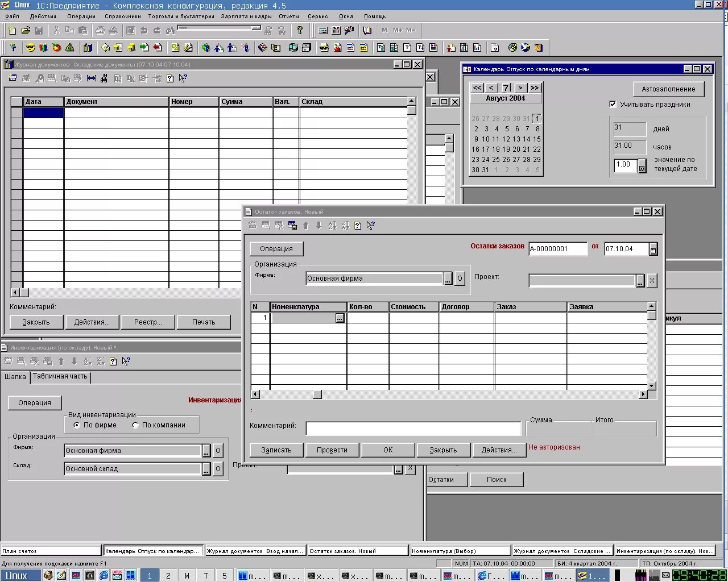Open the Склад selector in Инвентаризация window

(206, 469)
